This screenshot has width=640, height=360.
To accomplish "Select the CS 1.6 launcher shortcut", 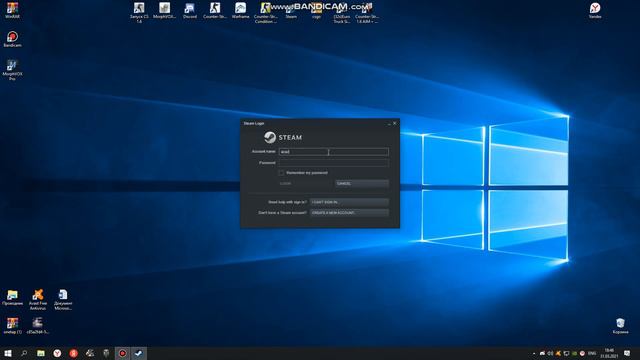I will (139, 12).
